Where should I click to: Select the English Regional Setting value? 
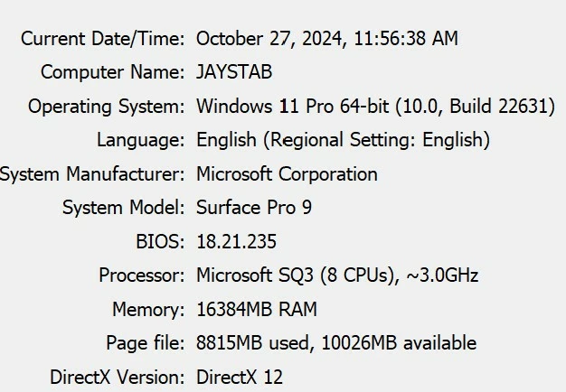click(x=343, y=140)
